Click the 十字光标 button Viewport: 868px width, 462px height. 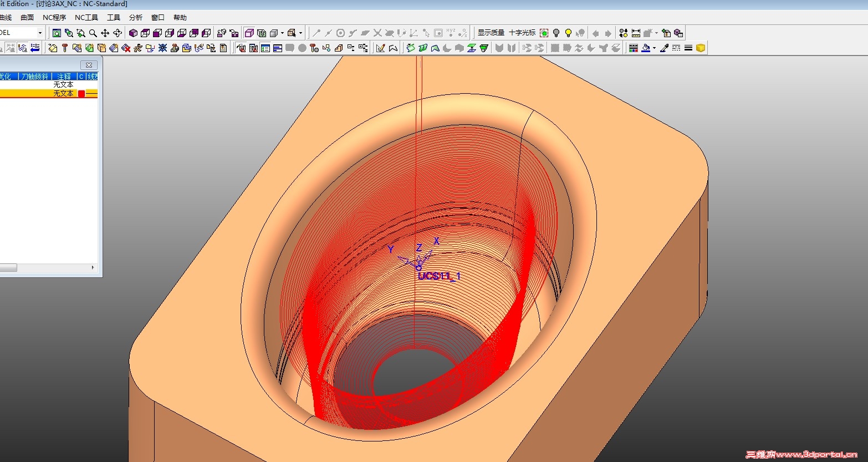(522, 33)
